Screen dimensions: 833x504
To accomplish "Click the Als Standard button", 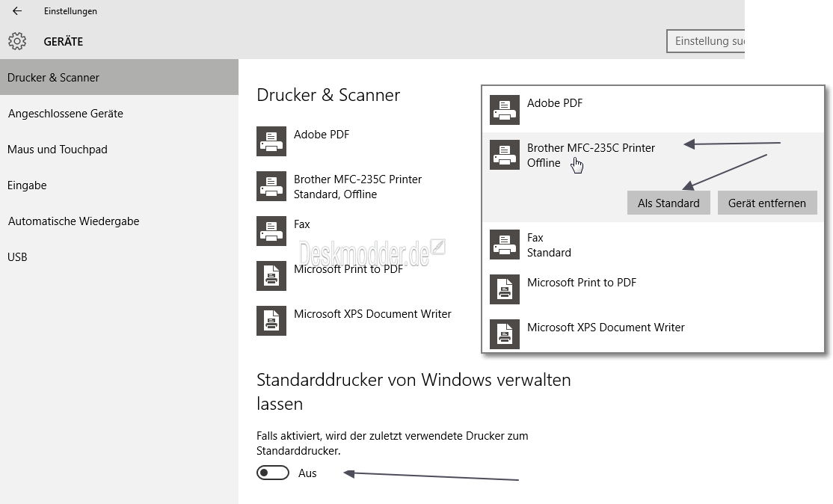I will [668, 203].
